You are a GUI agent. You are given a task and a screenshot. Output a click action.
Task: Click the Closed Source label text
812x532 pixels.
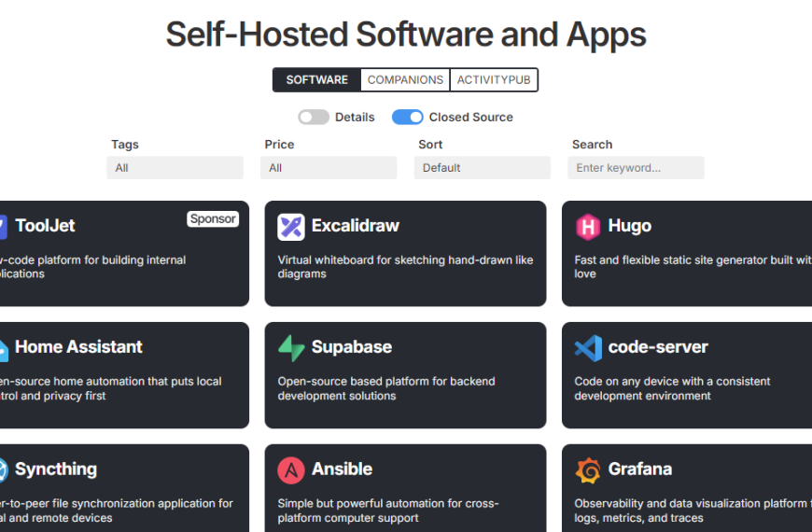pyautogui.click(x=470, y=117)
